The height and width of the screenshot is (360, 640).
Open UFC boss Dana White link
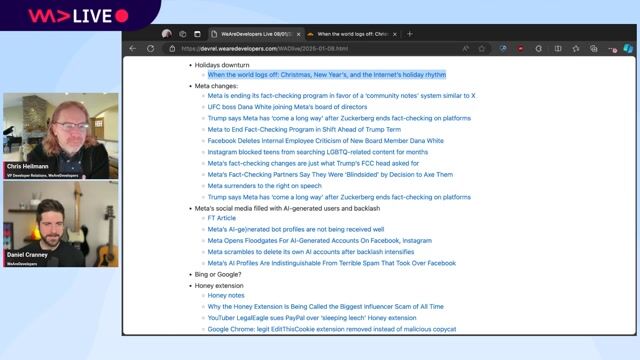point(287,107)
